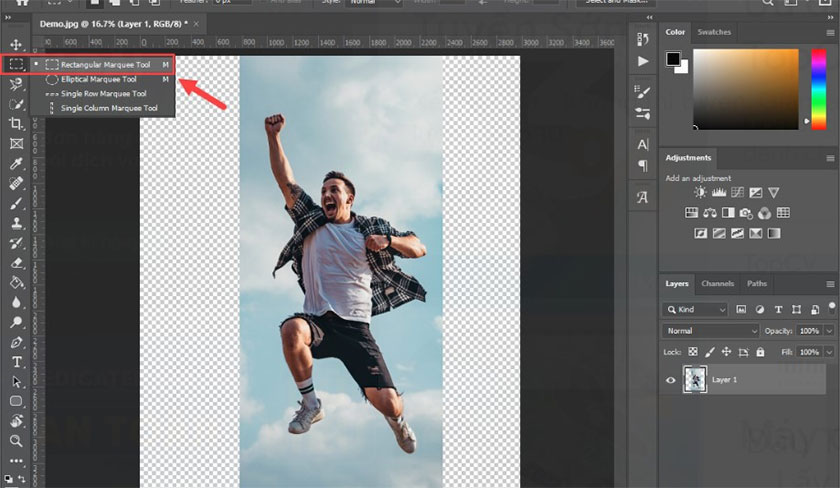Image resolution: width=840 pixels, height=488 pixels.
Task: Add a Curves adjustment
Action: click(737, 192)
